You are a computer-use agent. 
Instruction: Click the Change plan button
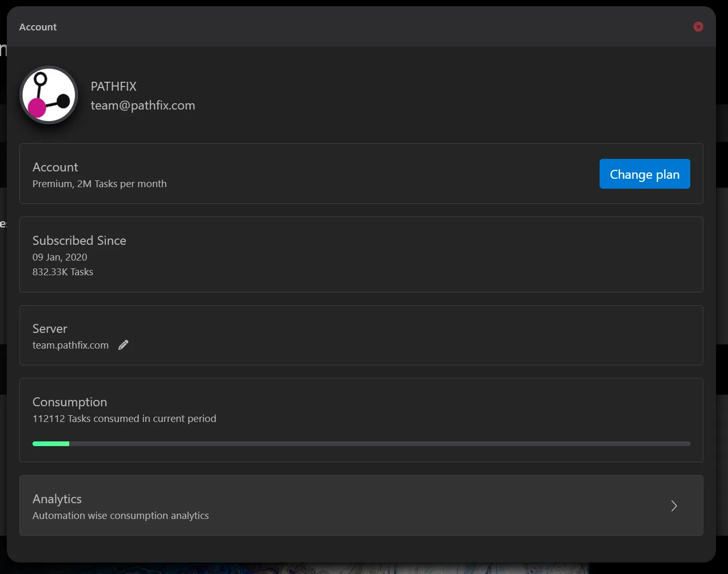tap(645, 174)
